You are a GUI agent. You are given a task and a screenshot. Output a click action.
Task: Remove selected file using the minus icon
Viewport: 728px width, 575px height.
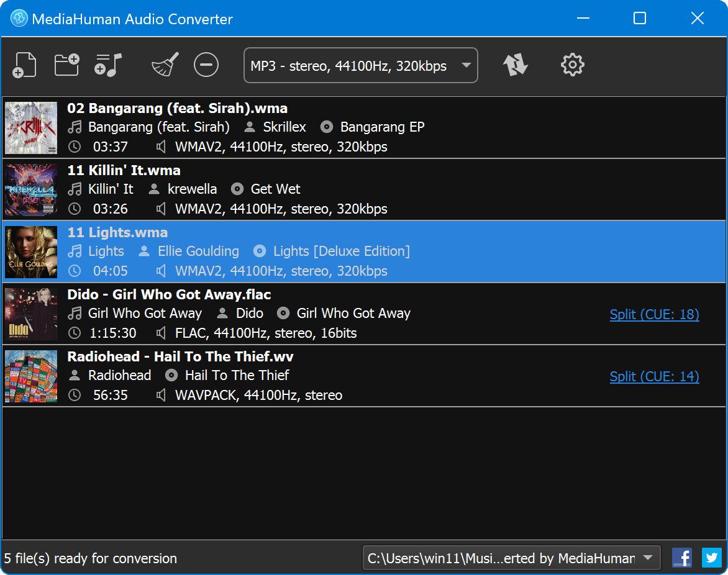pos(206,64)
